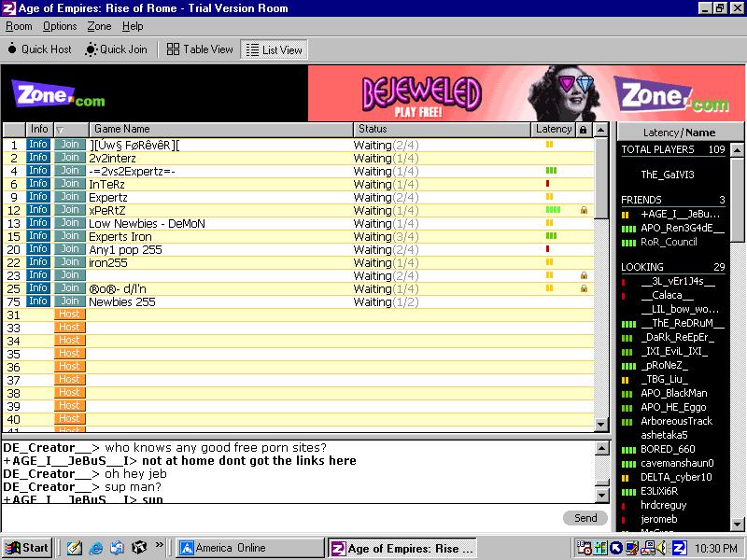Click the chat message input field

[x=281, y=518]
